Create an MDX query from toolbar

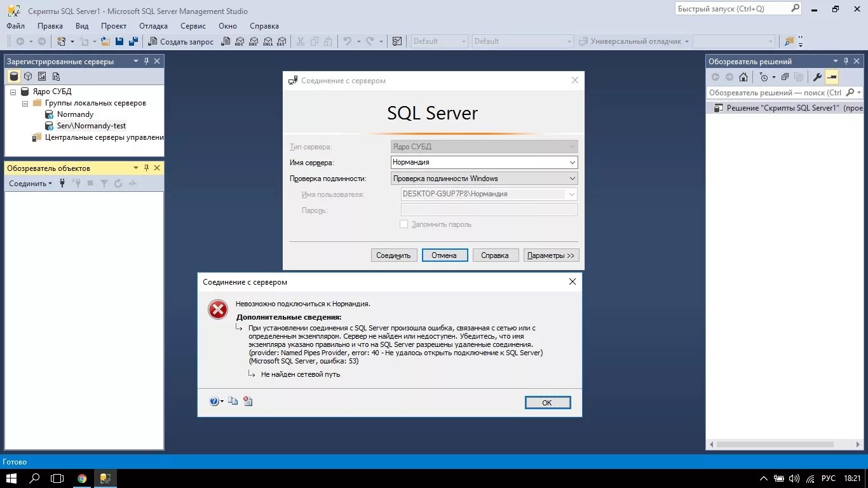[x=240, y=41]
